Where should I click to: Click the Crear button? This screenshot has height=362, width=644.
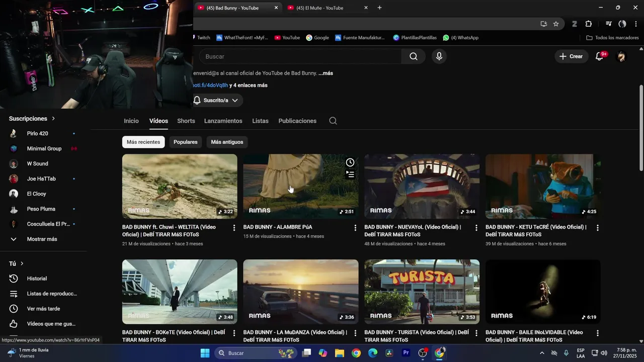click(x=571, y=56)
